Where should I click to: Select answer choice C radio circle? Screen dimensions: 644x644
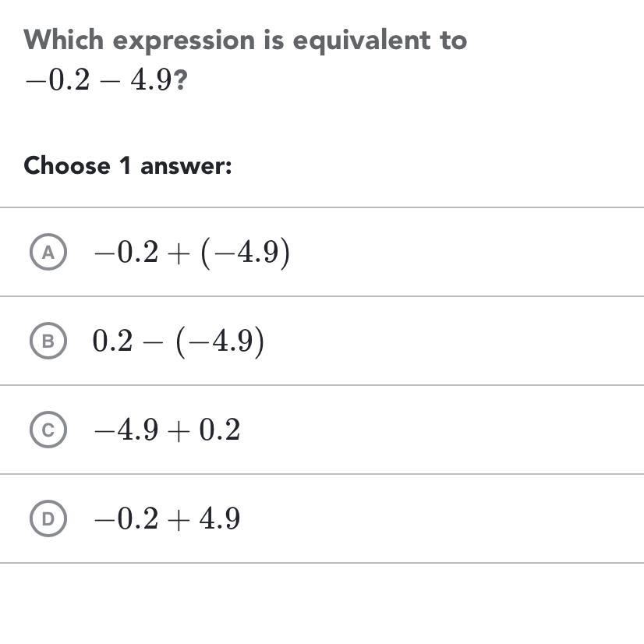[48, 430]
